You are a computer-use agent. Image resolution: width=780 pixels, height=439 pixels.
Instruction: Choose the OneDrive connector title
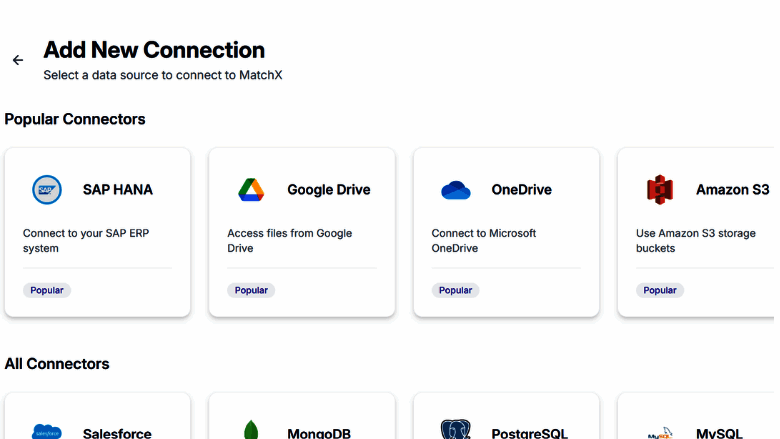[x=521, y=189]
